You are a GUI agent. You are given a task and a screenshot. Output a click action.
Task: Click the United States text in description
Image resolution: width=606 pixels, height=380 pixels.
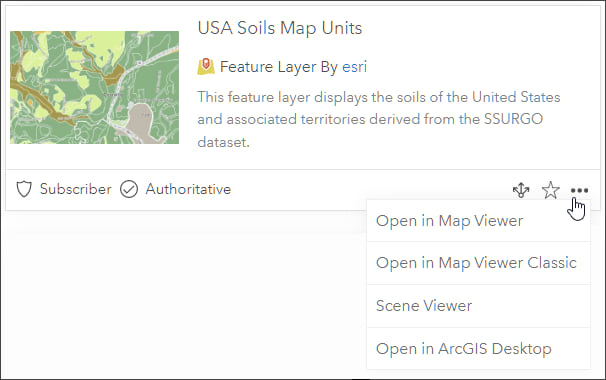(x=516, y=97)
